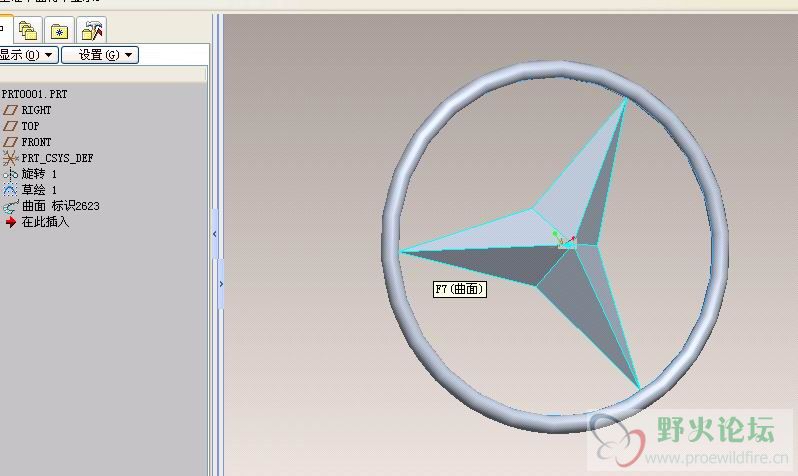798x476 pixels.
Task: Open the 设置 dropdown menu
Action: point(100,55)
